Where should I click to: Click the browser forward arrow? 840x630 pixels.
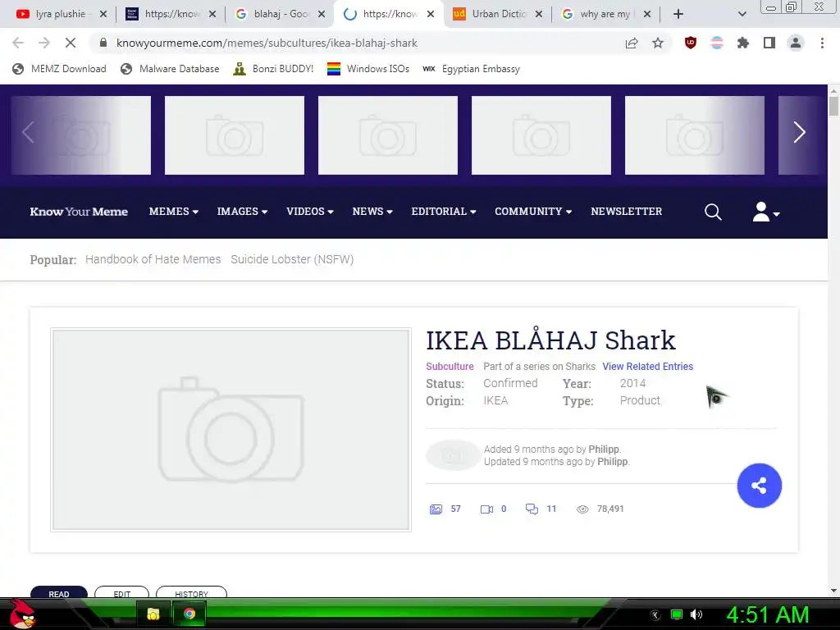pos(44,43)
